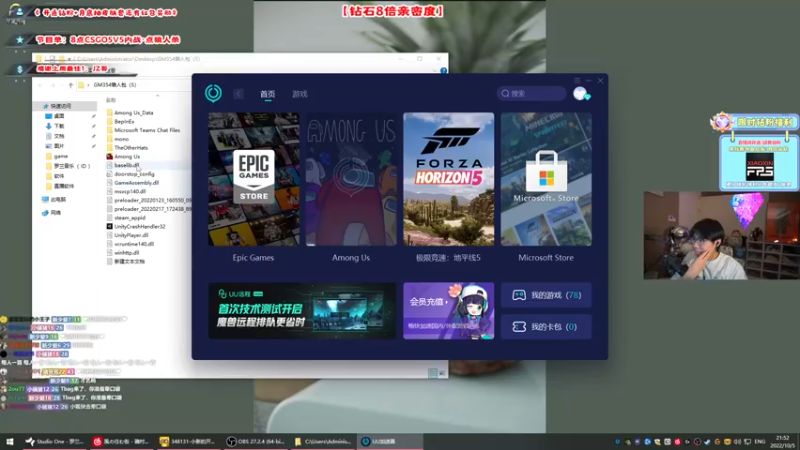Click the Microsoft Store caption text
Screen dimensions: 800x450
click(546, 258)
